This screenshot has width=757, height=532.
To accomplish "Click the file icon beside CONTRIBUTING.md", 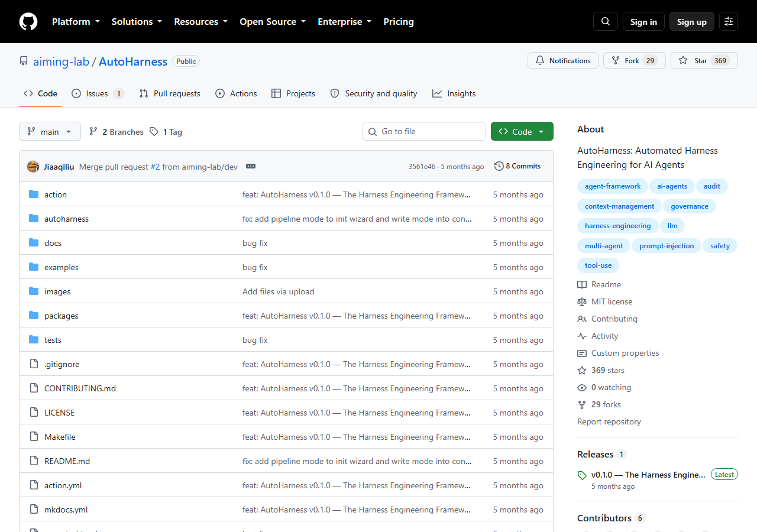I will click(x=34, y=388).
